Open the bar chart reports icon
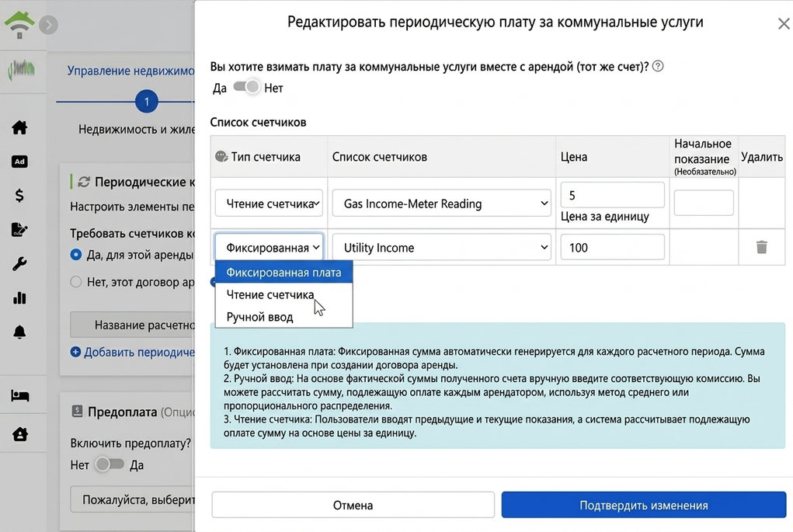793x532 pixels. pyautogui.click(x=19, y=298)
